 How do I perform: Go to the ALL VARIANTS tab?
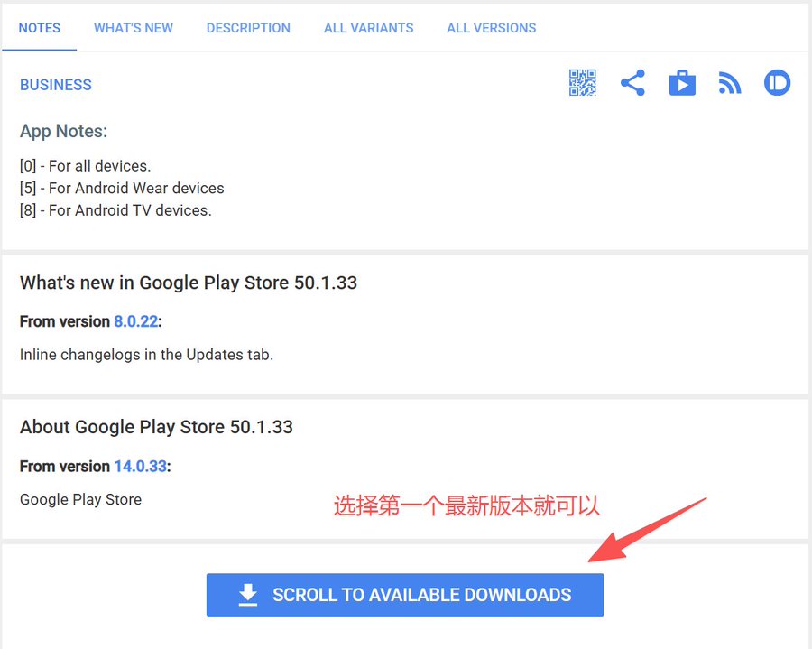click(368, 28)
